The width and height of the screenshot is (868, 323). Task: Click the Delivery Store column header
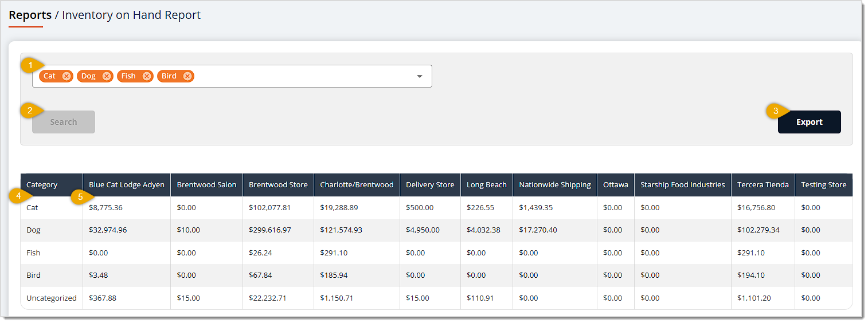point(430,185)
